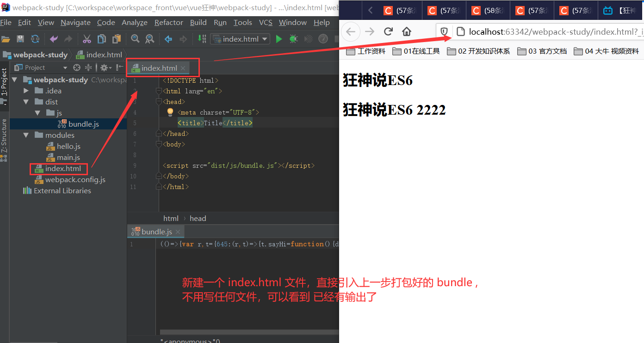Collapse the dist folder
This screenshot has height=343, width=644.
tap(26, 102)
